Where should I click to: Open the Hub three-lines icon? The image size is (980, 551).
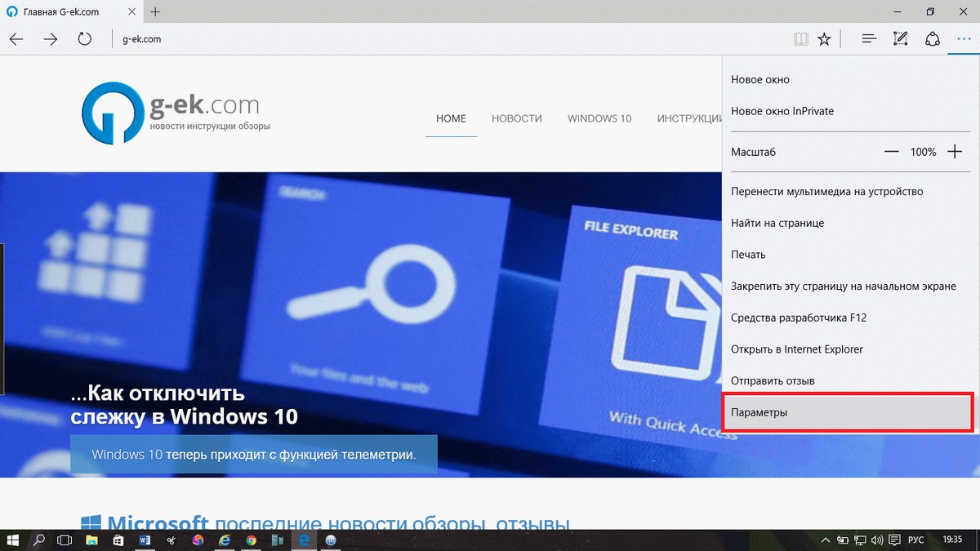tap(869, 38)
